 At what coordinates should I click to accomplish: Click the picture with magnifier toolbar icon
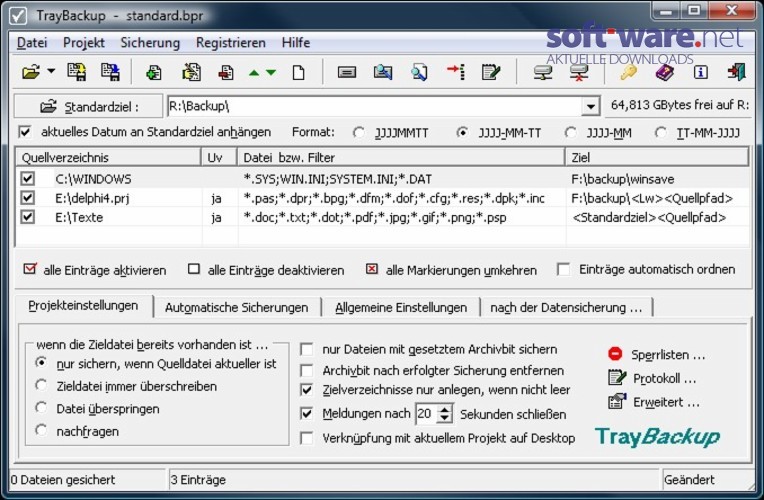pos(383,72)
